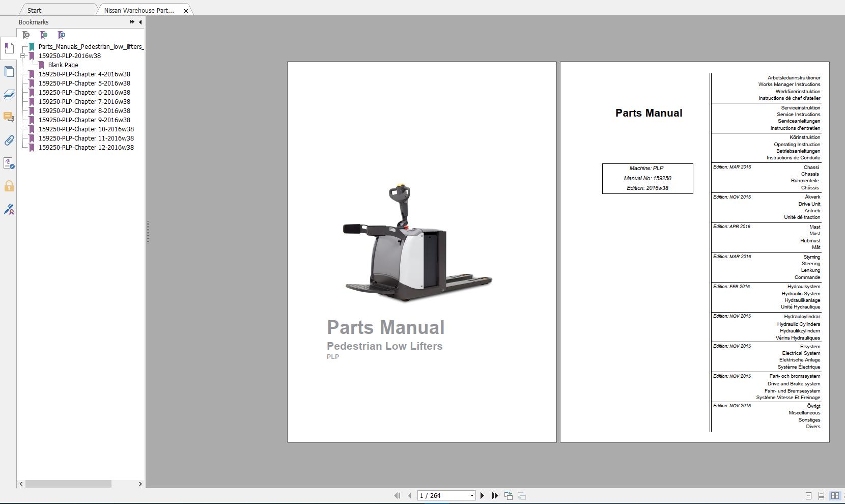
Task: Collapse the 159250-PLP-2016w38 bookmark node
Action: tap(23, 56)
